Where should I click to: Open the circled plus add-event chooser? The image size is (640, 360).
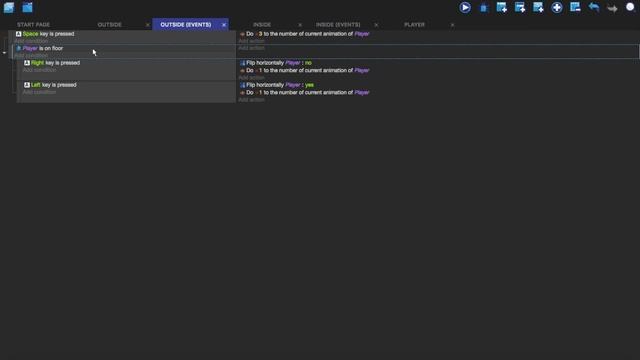pyautogui.click(x=557, y=7)
